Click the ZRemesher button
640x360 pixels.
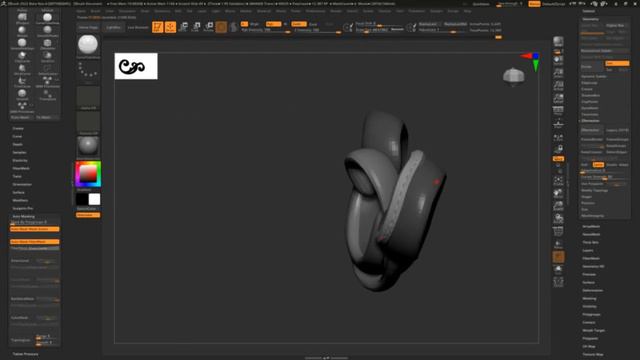[x=591, y=130]
